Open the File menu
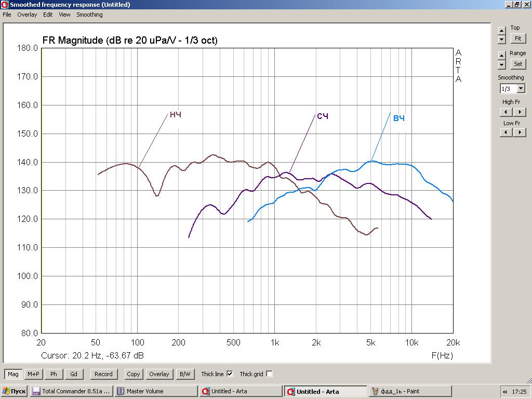 (7, 15)
